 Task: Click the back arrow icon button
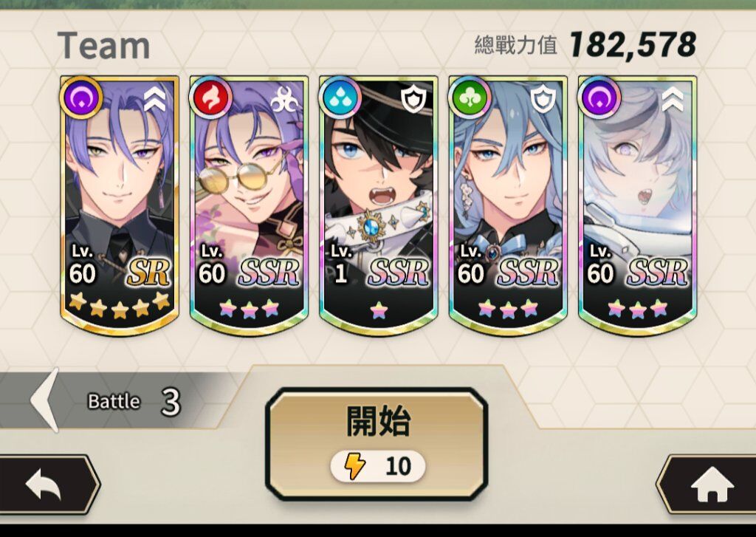click(x=44, y=485)
